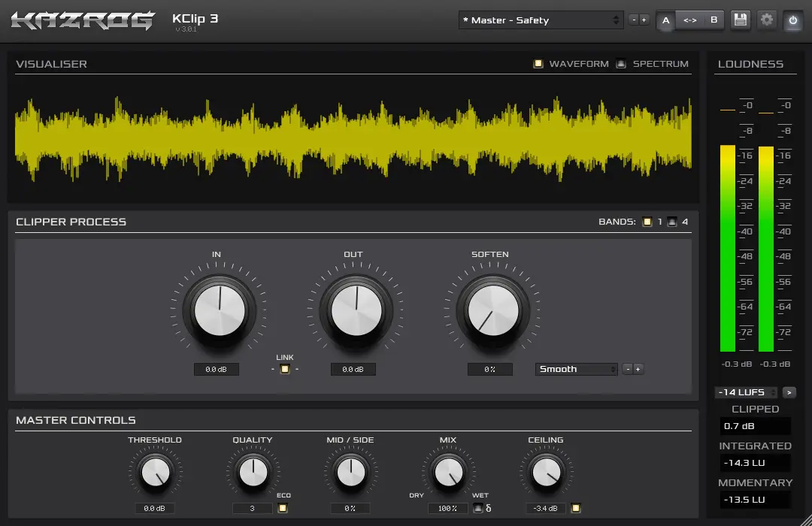Click the CLIPPED readout 0.7 dB
This screenshot has height=526, width=812.
click(755, 426)
